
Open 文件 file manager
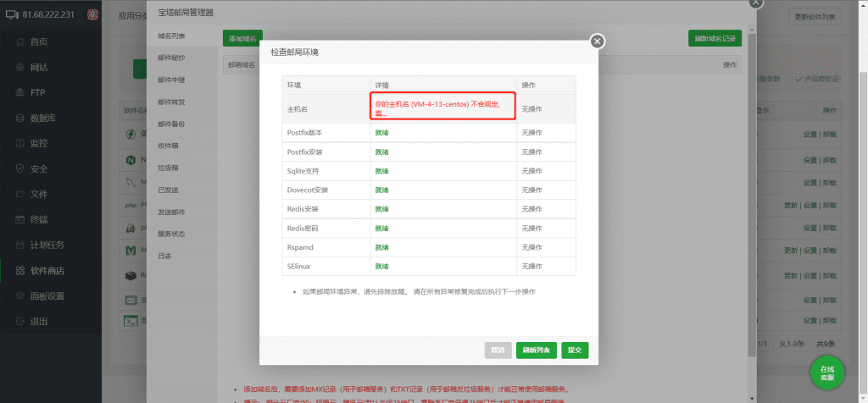coord(38,194)
